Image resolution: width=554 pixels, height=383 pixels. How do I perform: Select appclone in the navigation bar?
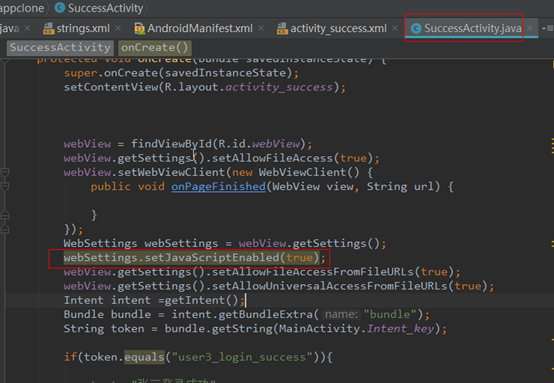coord(22,8)
